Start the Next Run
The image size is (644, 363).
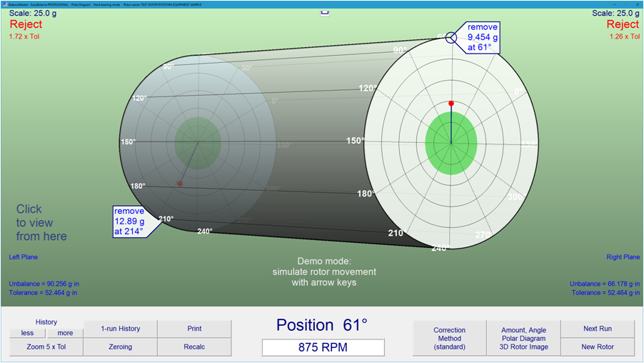pos(597,329)
